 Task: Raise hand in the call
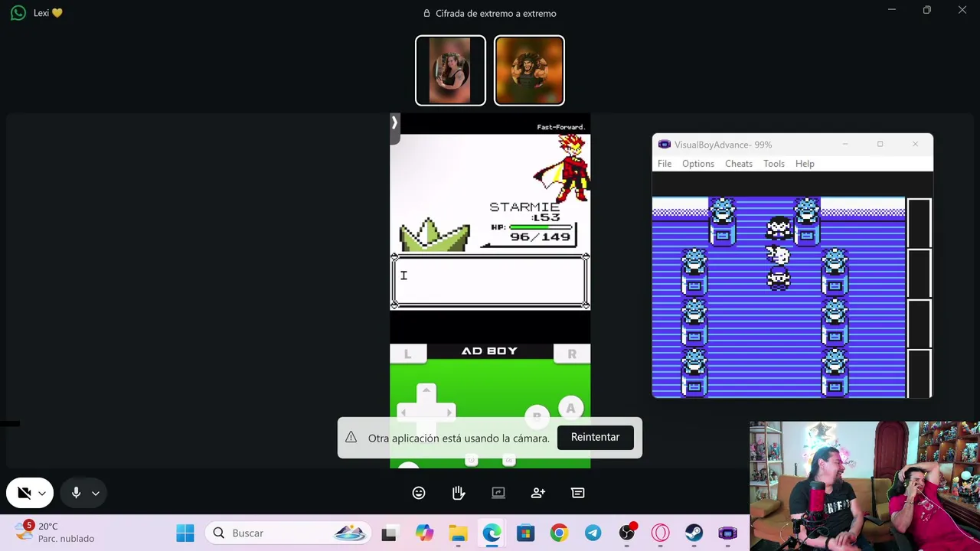[459, 493]
